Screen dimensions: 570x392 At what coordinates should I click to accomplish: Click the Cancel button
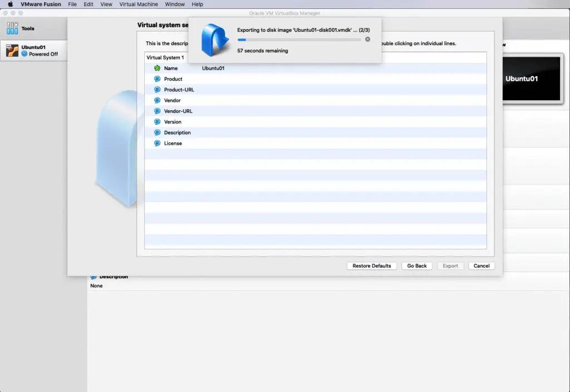pos(481,266)
